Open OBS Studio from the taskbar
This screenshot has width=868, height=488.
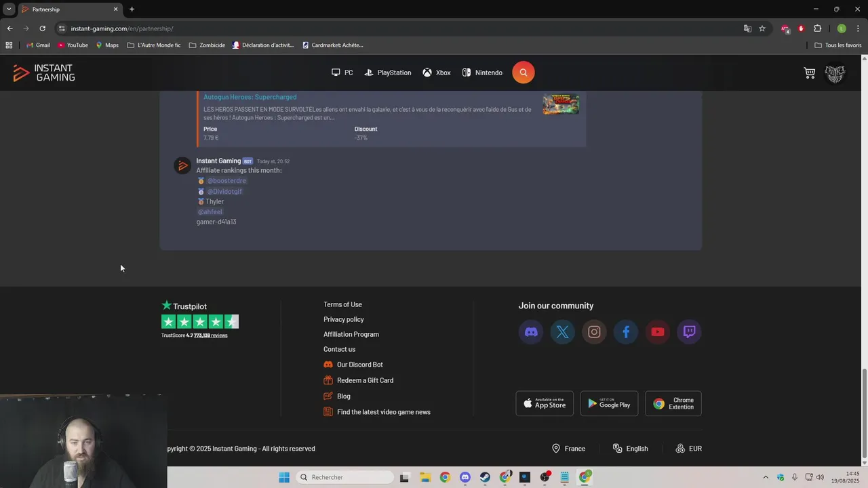tap(545, 477)
